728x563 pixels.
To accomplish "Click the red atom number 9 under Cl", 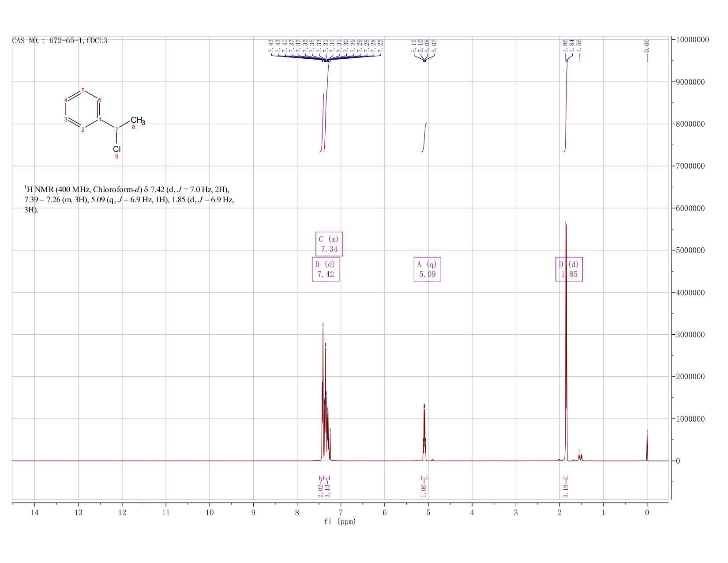I will tap(116, 157).
